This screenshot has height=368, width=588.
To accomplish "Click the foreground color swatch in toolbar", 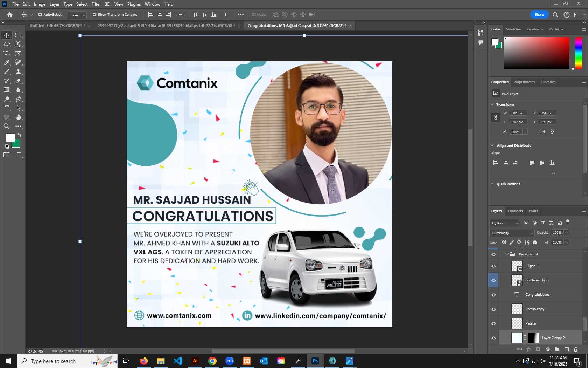I will pos(10,138).
